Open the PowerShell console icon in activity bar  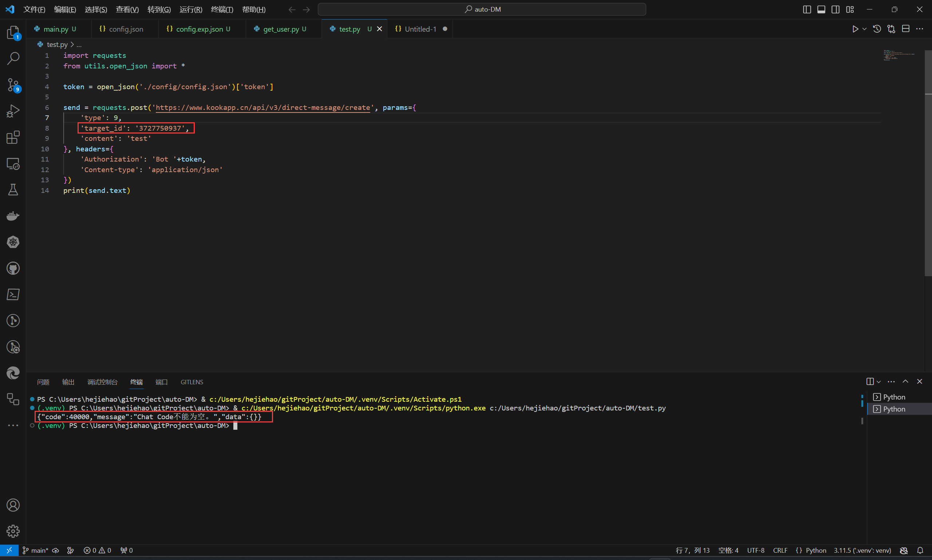(13, 295)
